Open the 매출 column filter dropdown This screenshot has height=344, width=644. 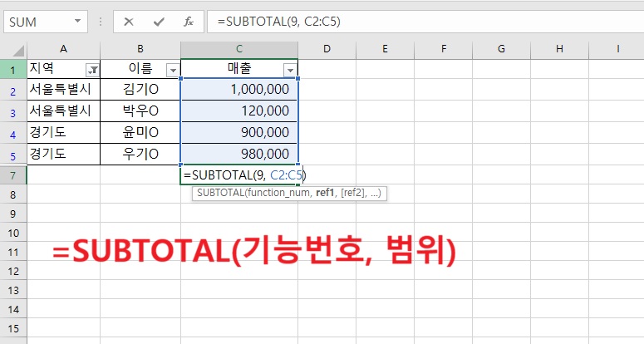pos(290,70)
